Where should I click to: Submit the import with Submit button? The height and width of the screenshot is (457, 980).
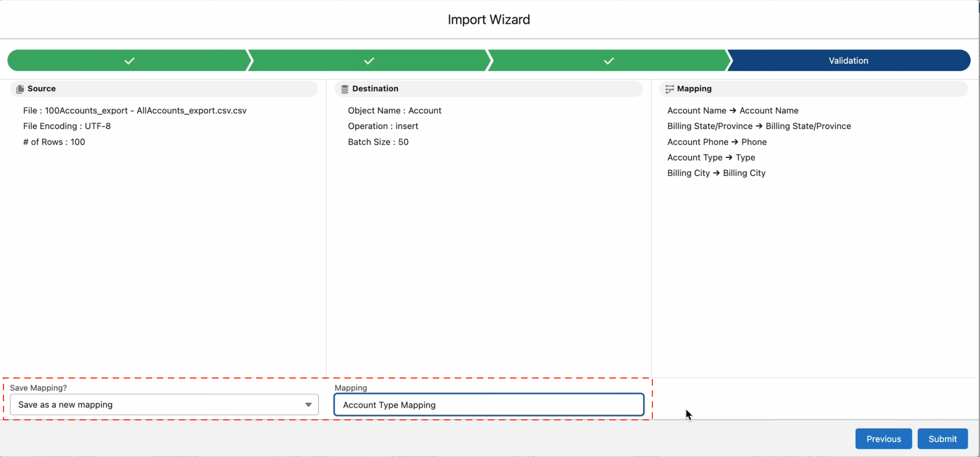[x=942, y=439]
